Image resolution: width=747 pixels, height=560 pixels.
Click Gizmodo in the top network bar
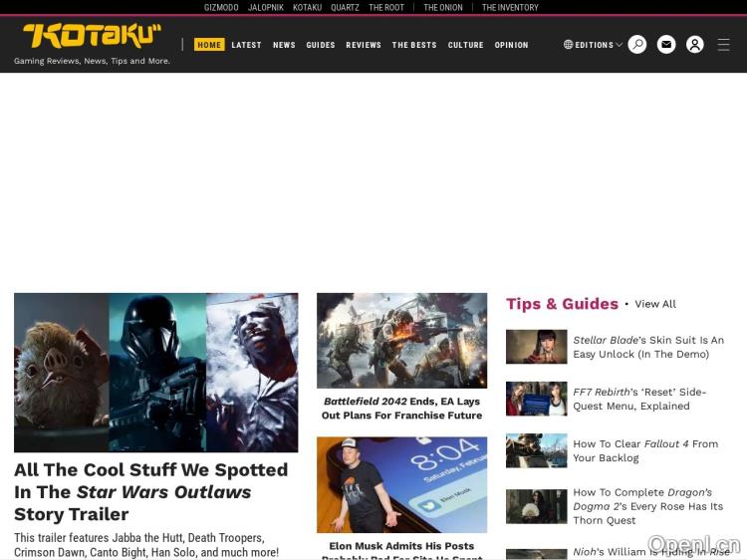pyautogui.click(x=221, y=7)
